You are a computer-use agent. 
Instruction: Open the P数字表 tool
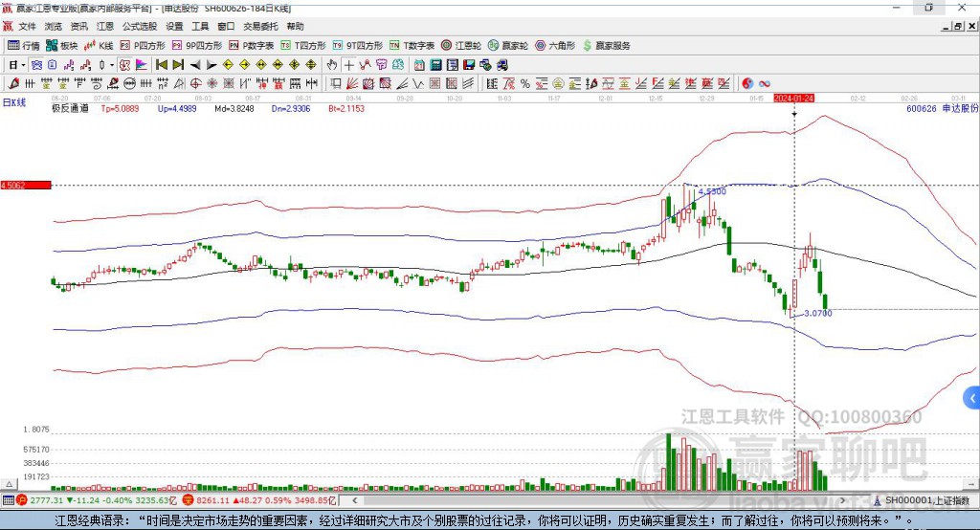click(252, 46)
